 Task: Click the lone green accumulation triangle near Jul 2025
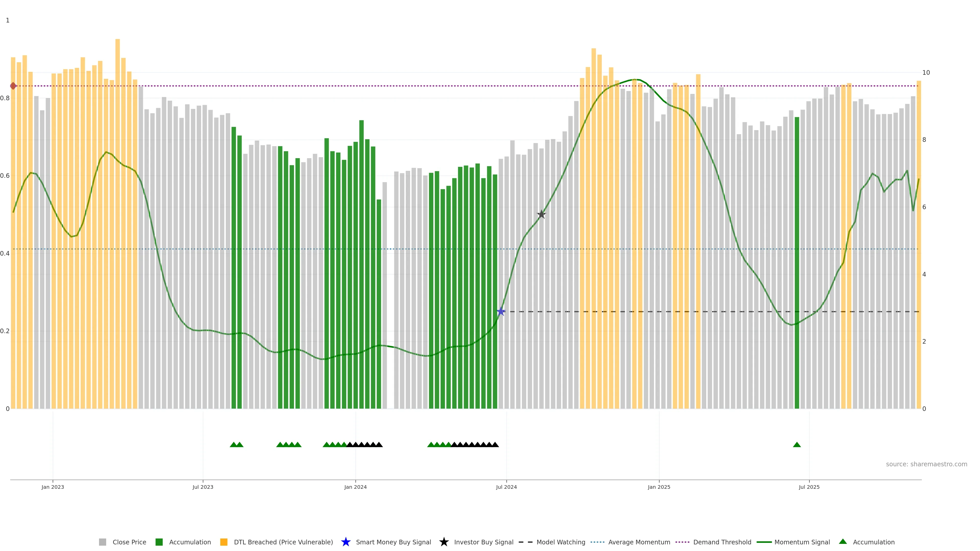pos(797,445)
